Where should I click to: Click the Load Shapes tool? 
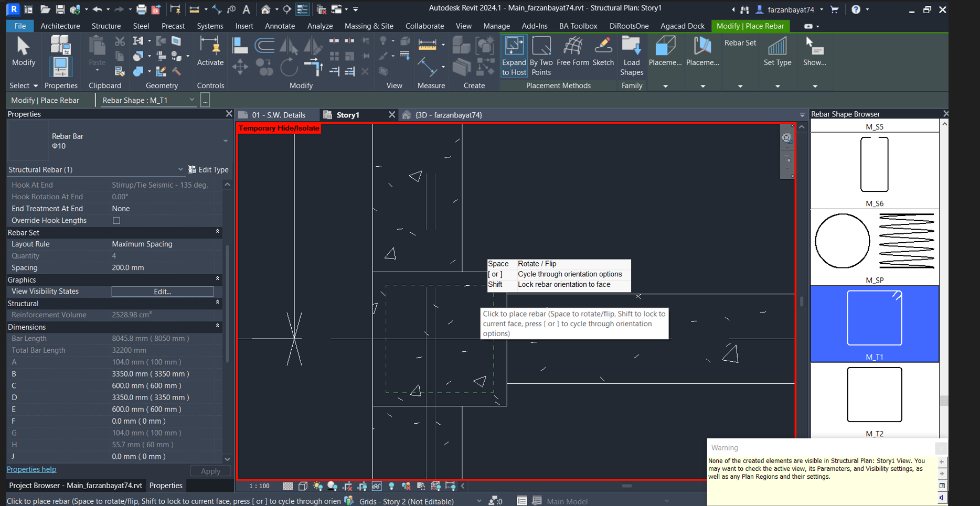(x=631, y=55)
